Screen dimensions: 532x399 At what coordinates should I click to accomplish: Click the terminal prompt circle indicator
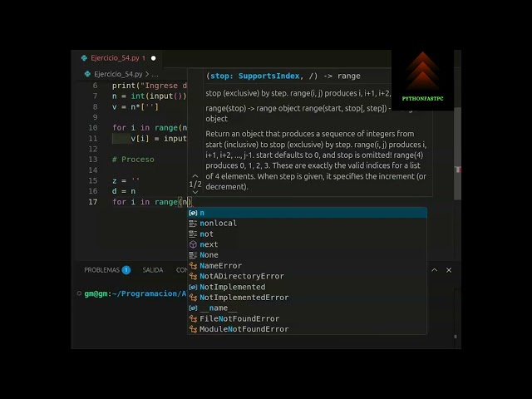pyautogui.click(x=79, y=293)
